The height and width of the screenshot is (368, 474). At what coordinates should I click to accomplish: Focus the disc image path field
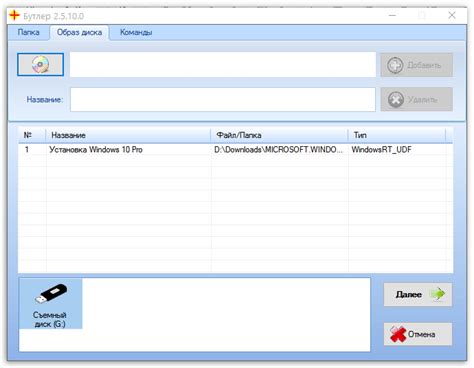pyautogui.click(x=223, y=65)
